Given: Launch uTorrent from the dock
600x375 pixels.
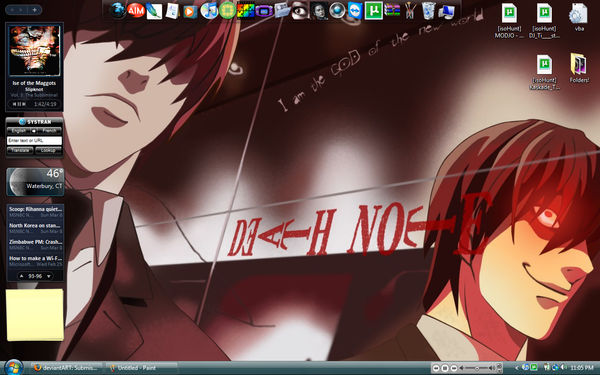Looking at the screenshot, I should 373,11.
